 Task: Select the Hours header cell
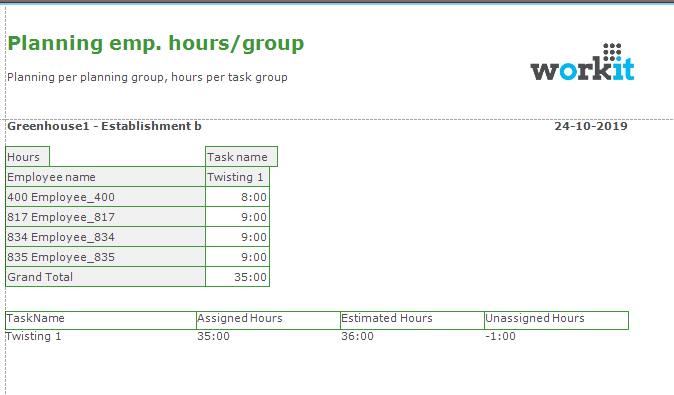point(28,157)
